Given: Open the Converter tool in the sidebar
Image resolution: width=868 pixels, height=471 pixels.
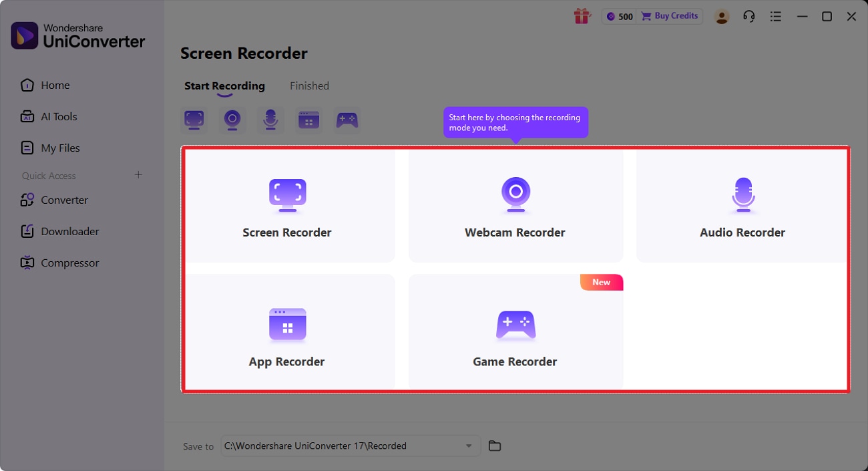Looking at the screenshot, I should tap(65, 200).
